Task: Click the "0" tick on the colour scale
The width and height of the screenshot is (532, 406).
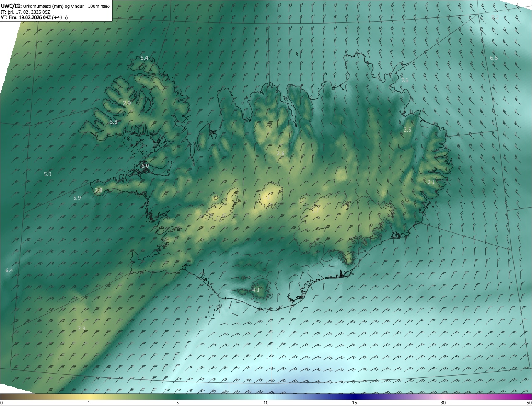Action: (x=2, y=403)
